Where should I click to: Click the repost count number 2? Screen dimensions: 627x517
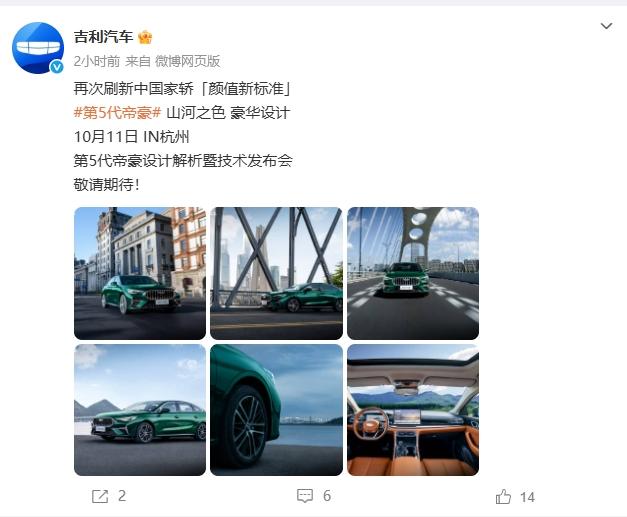[122, 496]
